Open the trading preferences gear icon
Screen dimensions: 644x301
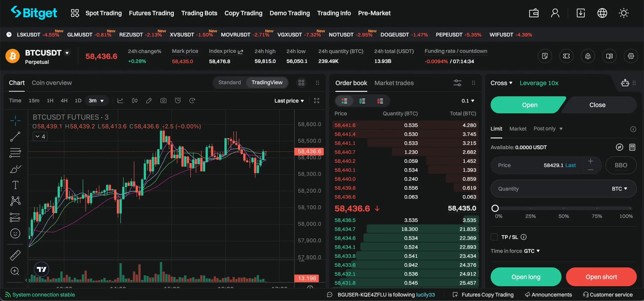631,56
